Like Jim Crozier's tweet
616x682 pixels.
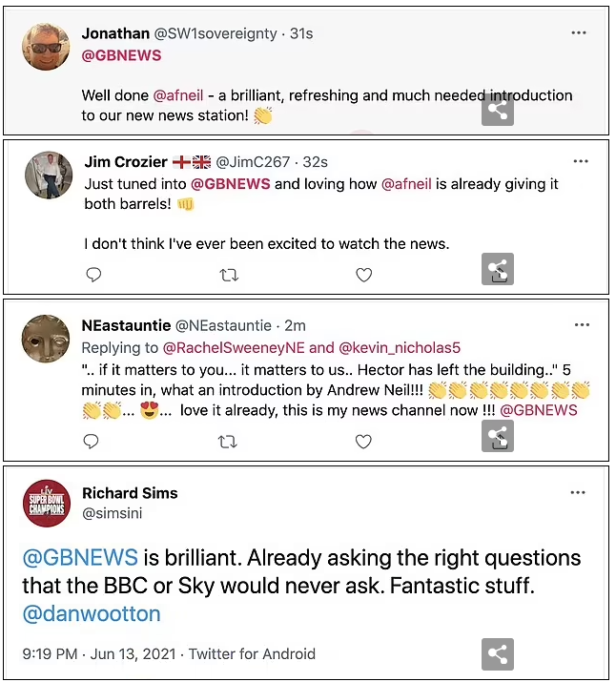(x=363, y=276)
